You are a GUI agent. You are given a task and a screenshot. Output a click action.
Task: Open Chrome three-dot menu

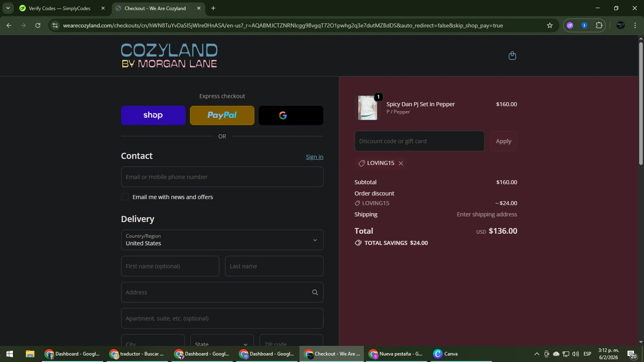point(635,25)
